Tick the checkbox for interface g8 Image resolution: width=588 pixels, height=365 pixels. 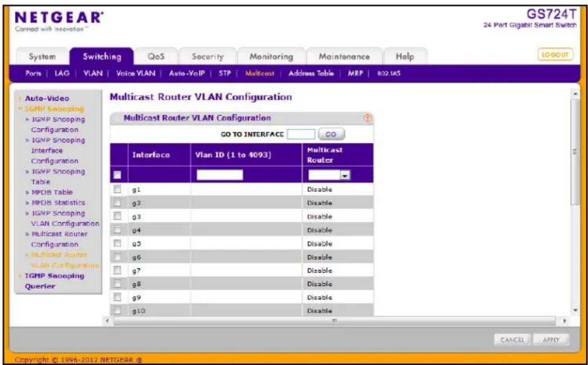pos(117,284)
